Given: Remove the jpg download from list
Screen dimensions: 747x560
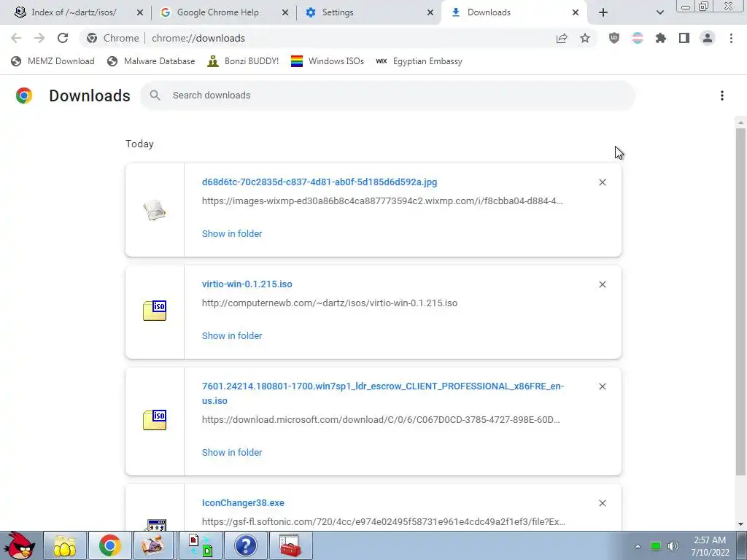Looking at the screenshot, I should tap(602, 182).
